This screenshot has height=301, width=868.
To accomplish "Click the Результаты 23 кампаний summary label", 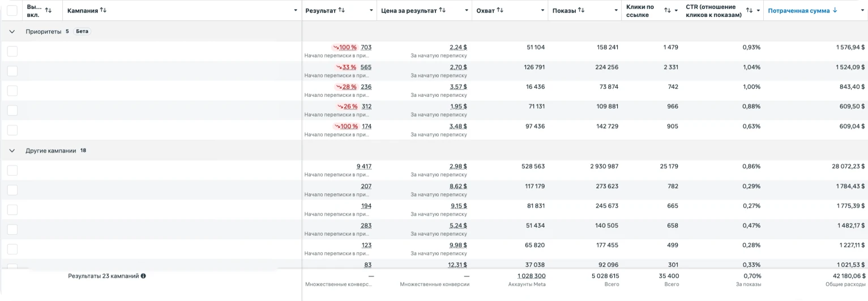I will [104, 276].
